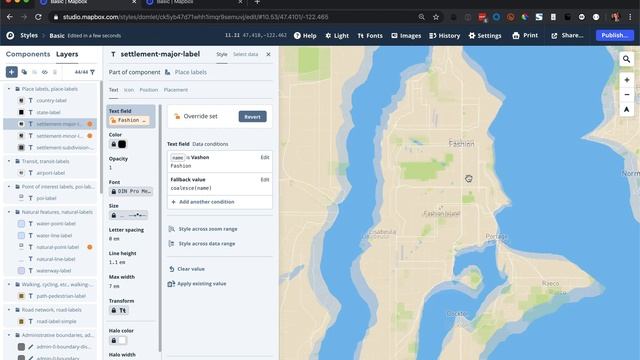Screen dimensions: 640x360
Task: Toggle country-label layer swatch
Action: click(x=21, y=100)
